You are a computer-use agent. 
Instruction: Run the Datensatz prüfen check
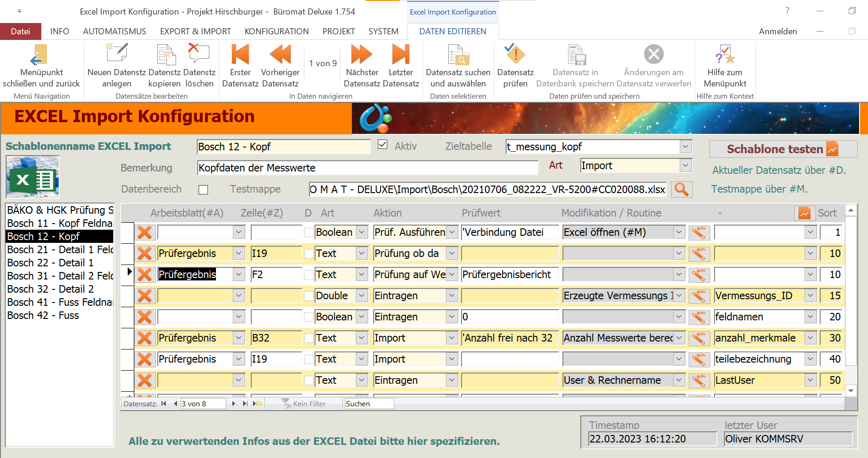click(515, 54)
